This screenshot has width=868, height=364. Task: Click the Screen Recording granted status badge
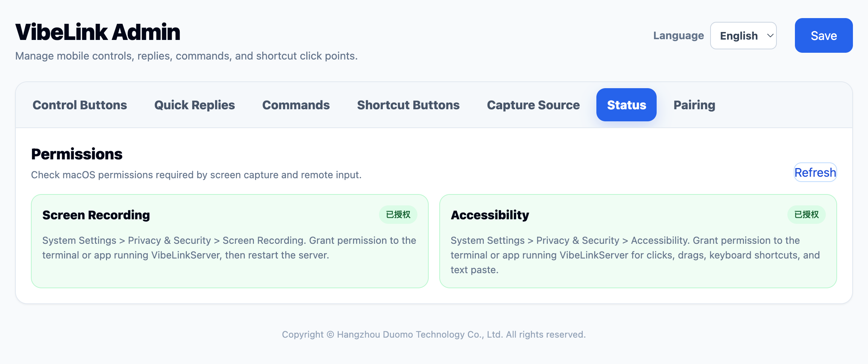[398, 215]
